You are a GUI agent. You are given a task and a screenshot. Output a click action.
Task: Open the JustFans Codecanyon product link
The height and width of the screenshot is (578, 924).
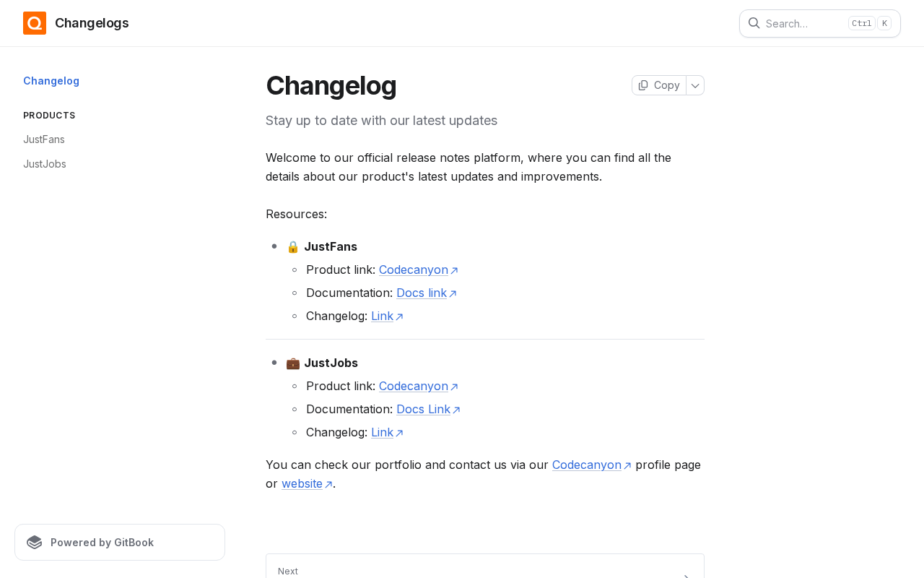(x=414, y=269)
